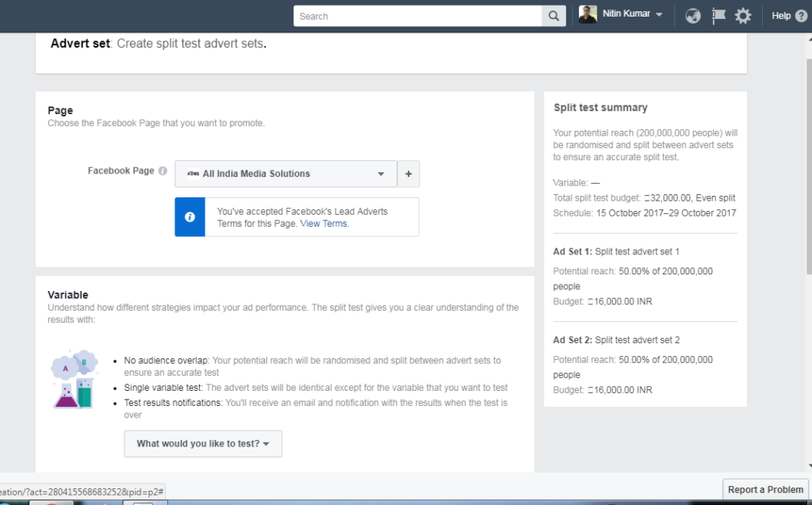Click the Help label in top bar
The width and height of the screenshot is (812, 505).
tap(781, 16)
